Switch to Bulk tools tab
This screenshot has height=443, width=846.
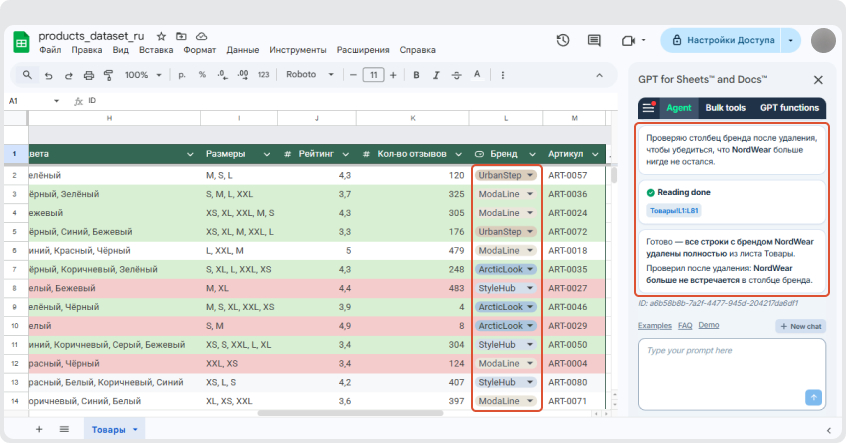tap(725, 108)
